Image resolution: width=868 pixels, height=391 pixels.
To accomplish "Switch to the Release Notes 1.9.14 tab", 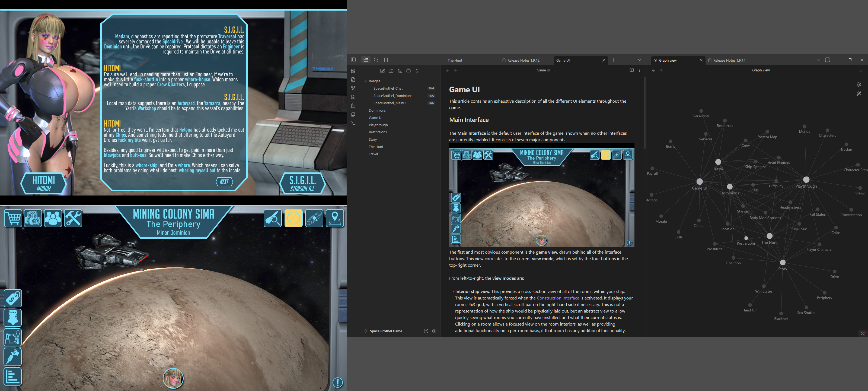I will tap(729, 60).
